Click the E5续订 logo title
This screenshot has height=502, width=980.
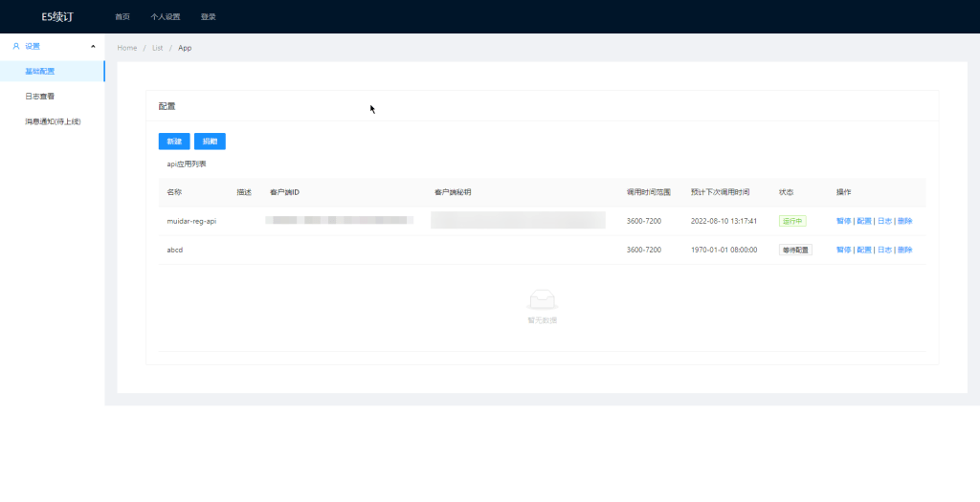pos(56,17)
